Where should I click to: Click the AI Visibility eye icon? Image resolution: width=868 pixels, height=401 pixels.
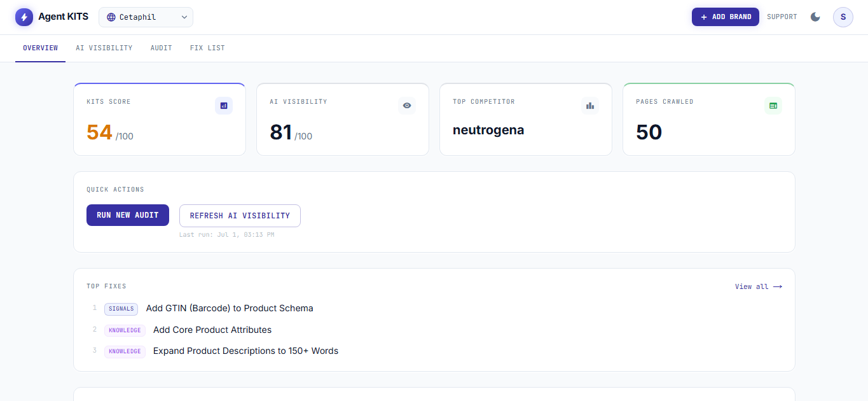coord(407,106)
